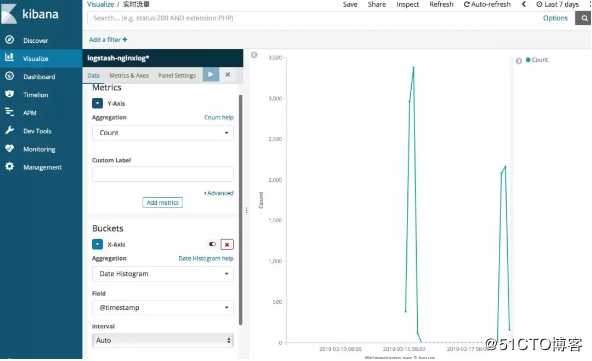Open search Options

click(555, 18)
